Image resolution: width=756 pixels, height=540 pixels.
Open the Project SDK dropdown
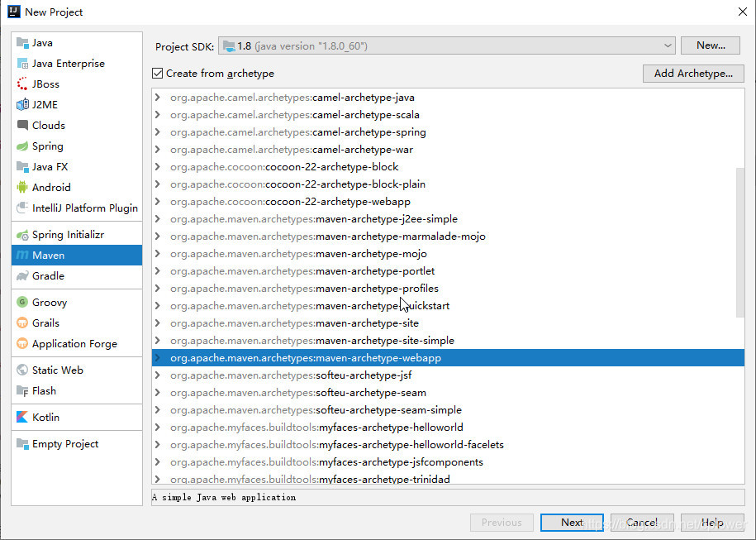[x=446, y=45]
